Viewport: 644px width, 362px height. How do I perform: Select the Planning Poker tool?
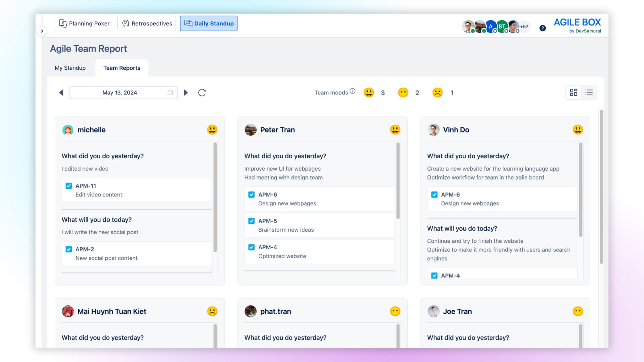tap(84, 23)
